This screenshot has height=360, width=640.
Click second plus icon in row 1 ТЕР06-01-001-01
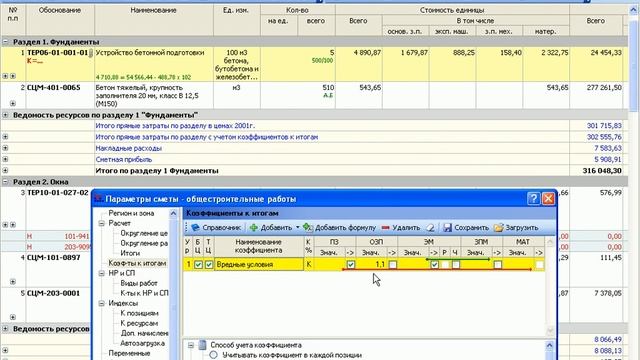(x=13, y=76)
